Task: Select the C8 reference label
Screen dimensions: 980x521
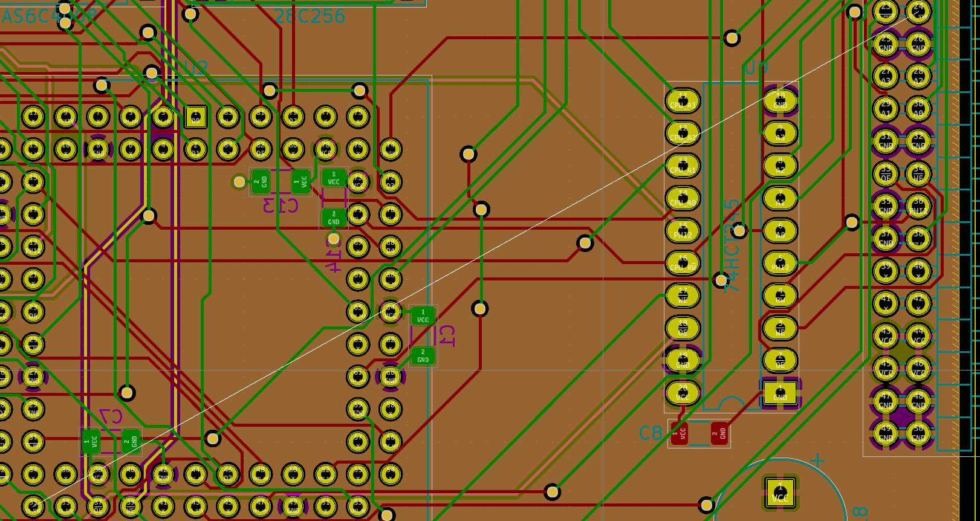Action: tap(651, 433)
